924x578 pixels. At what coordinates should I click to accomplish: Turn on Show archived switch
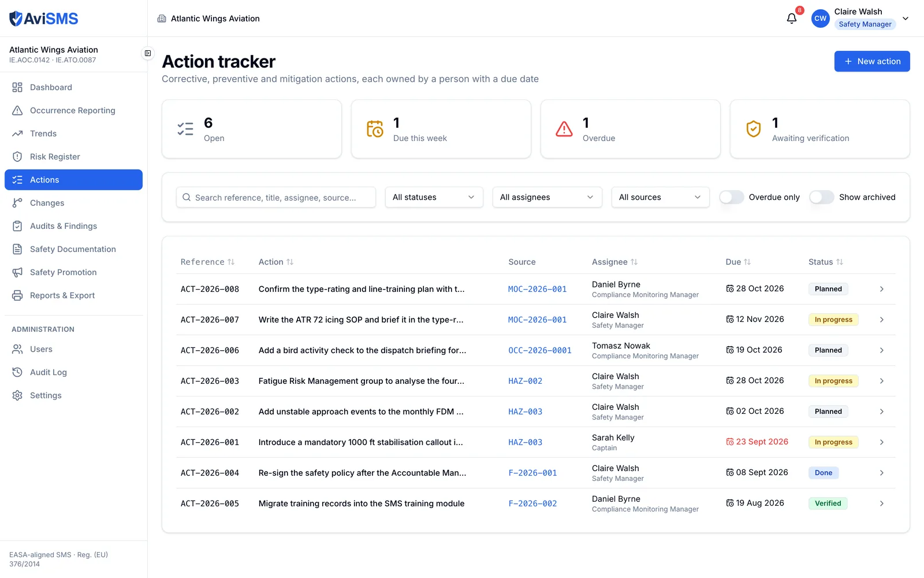[822, 197]
